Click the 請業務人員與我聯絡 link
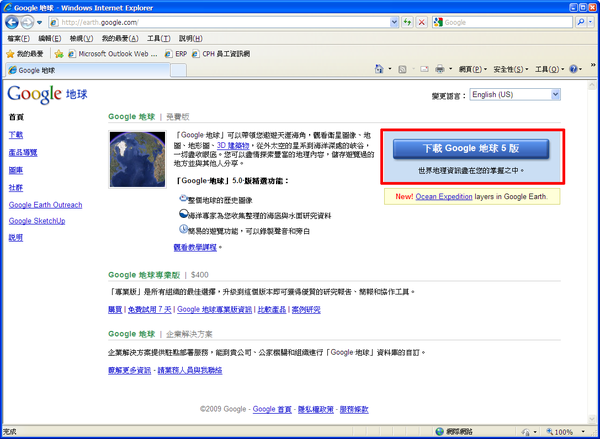Viewport: 600px width, 439px height. (x=190, y=370)
